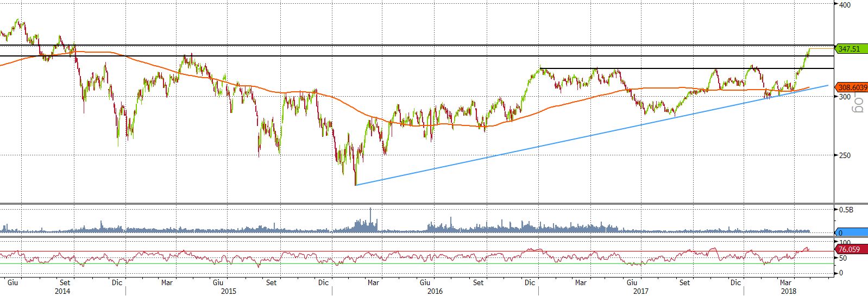Click the Dic month label in 2017 section

[735, 282]
